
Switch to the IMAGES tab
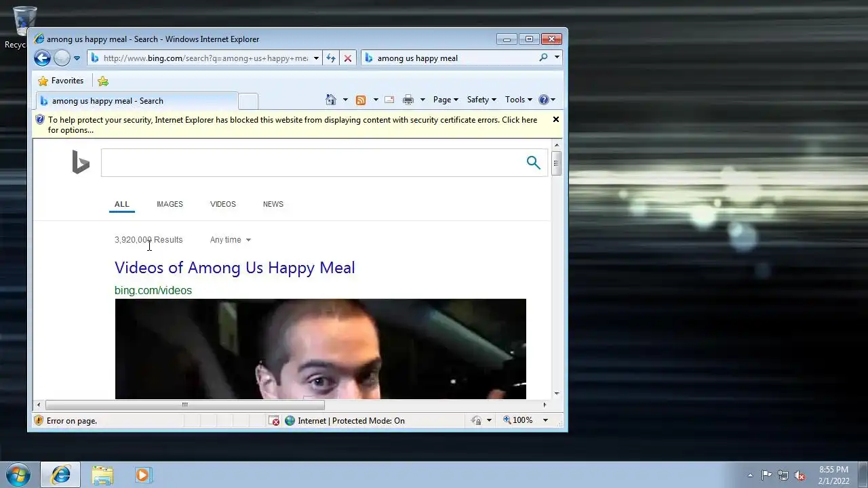point(170,204)
